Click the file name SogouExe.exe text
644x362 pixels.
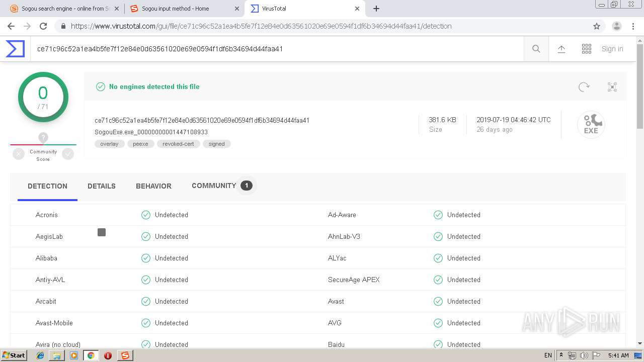pyautogui.click(x=151, y=132)
